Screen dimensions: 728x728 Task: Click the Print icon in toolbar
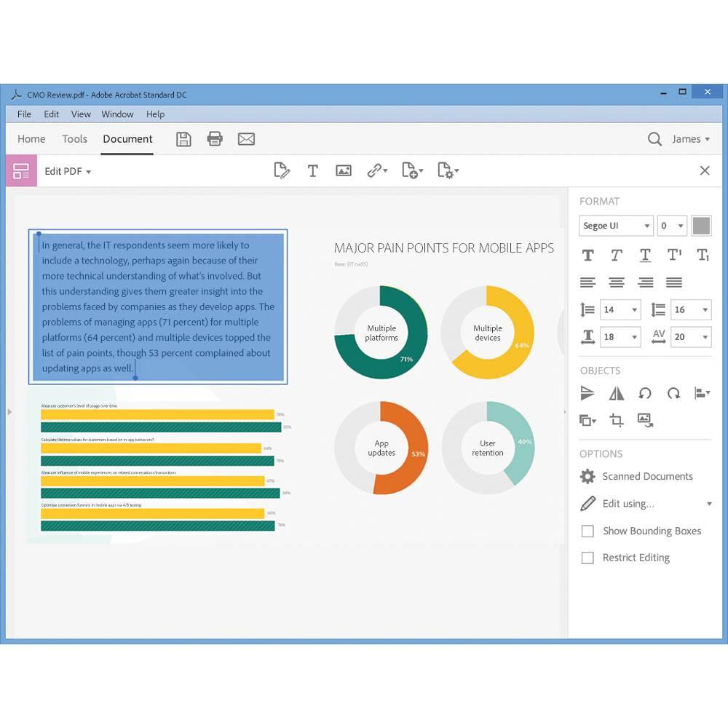pyautogui.click(x=215, y=139)
